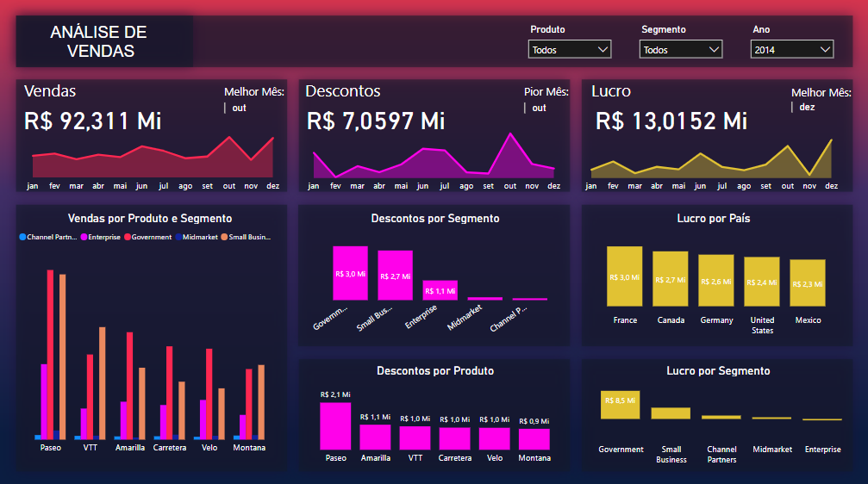This screenshot has height=484, width=868.
Task: Select the Government R$ 3,0 Mi discount bar
Action: [351, 273]
